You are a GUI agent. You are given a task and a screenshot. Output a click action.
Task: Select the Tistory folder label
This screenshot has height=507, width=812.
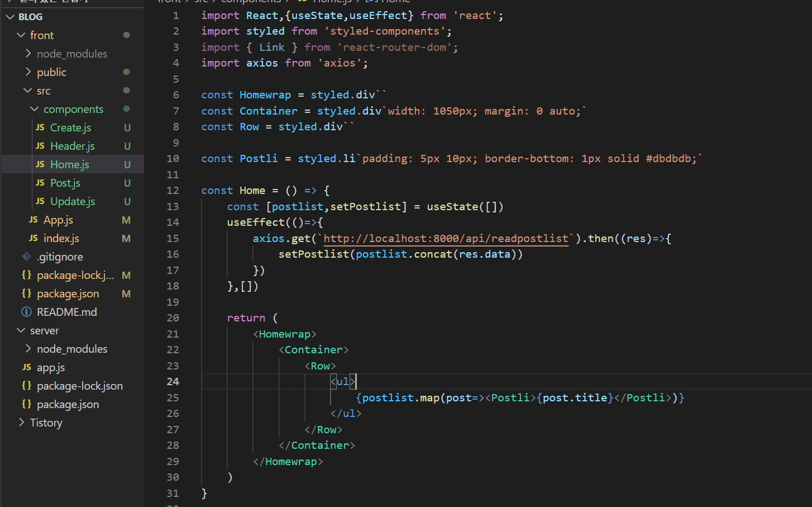coord(46,423)
